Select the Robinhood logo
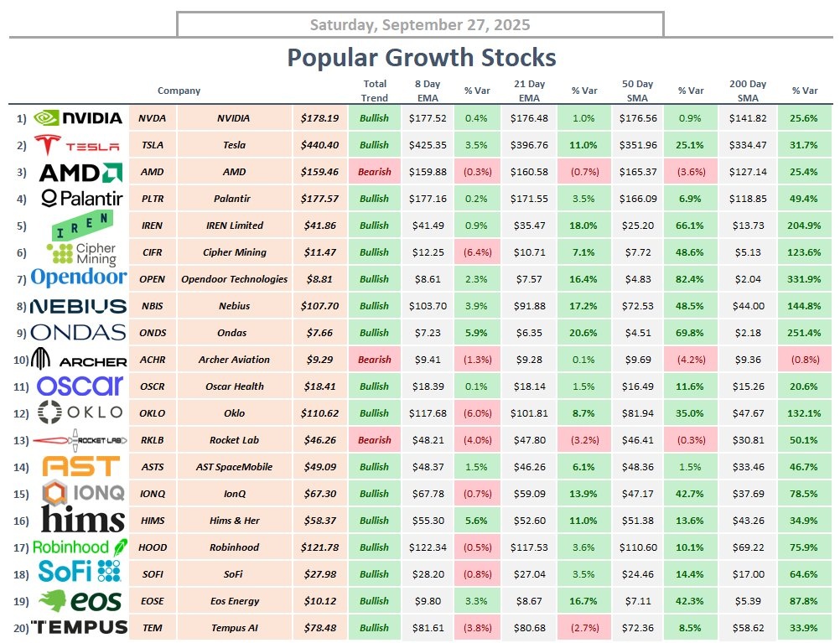 pos(79,547)
